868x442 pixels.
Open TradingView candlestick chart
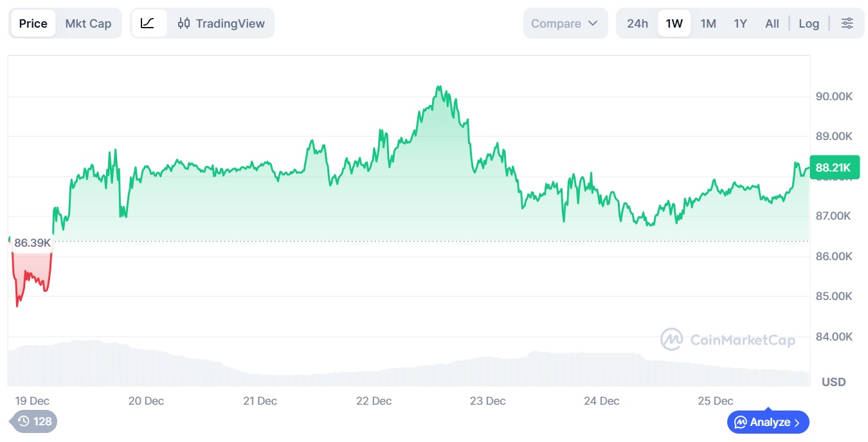pyautogui.click(x=221, y=24)
